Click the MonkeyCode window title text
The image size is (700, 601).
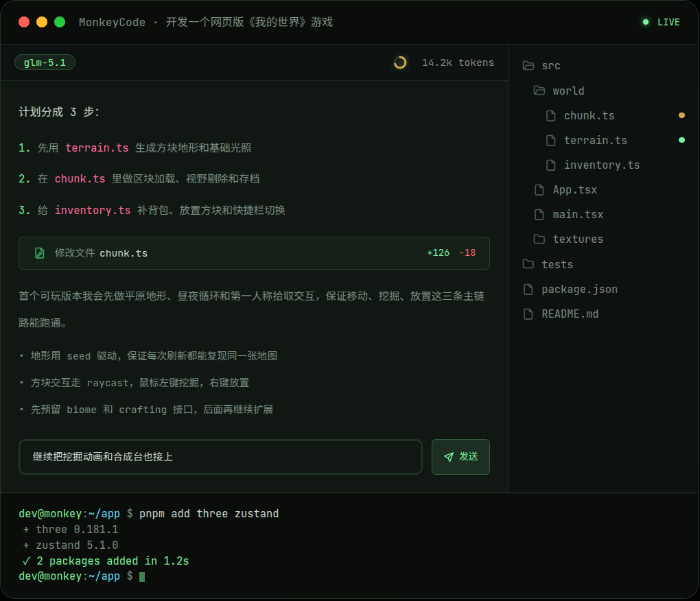point(206,23)
